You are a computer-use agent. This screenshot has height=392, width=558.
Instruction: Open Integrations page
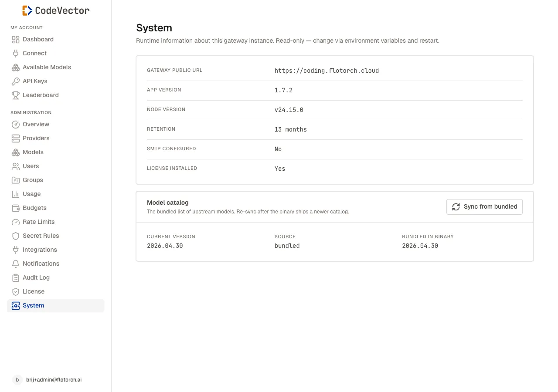(55, 250)
